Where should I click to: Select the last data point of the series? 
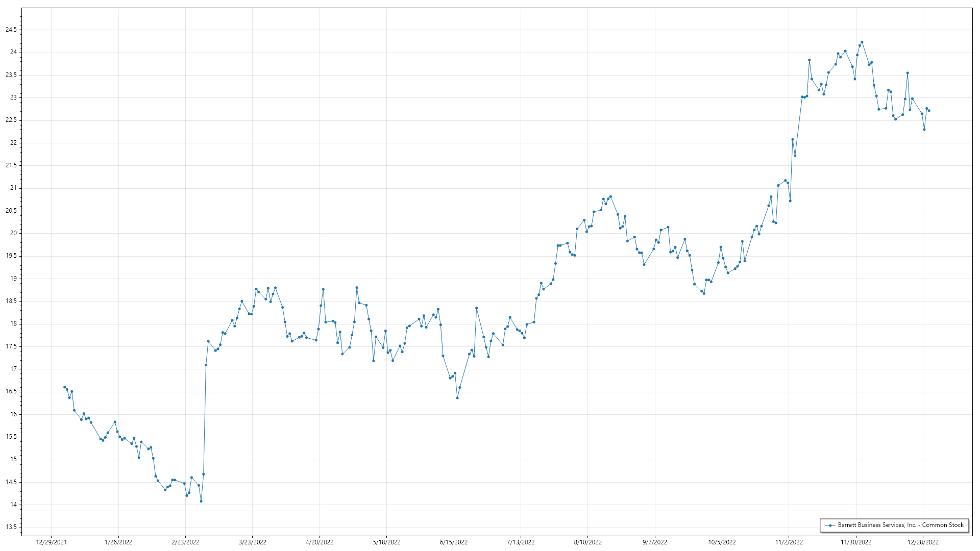point(929,111)
